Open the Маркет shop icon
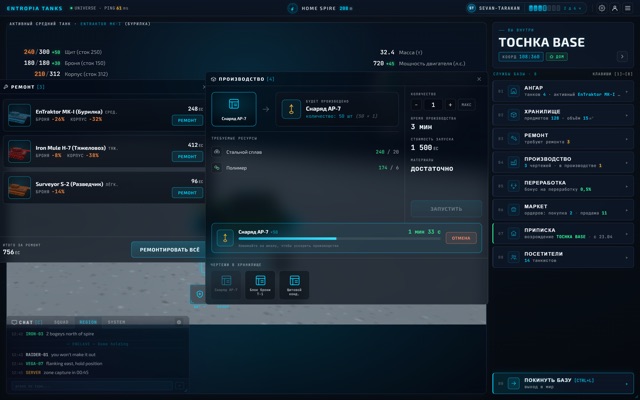 click(x=513, y=209)
